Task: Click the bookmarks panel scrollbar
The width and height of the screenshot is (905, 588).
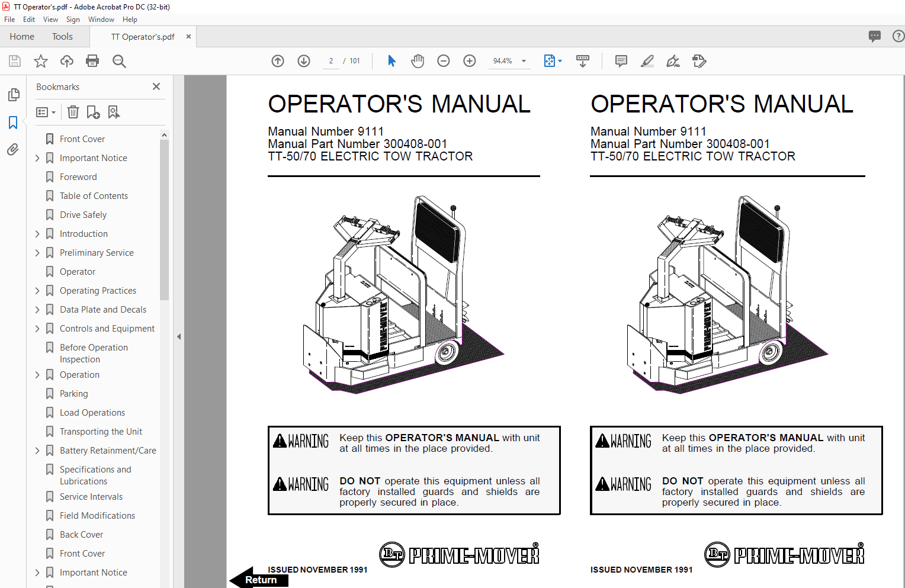Action: click(164, 220)
